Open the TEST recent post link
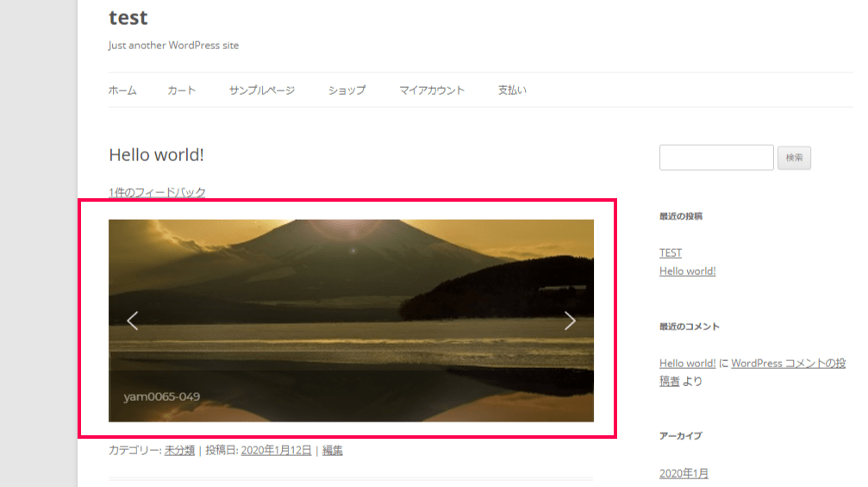868x487 pixels. click(671, 253)
